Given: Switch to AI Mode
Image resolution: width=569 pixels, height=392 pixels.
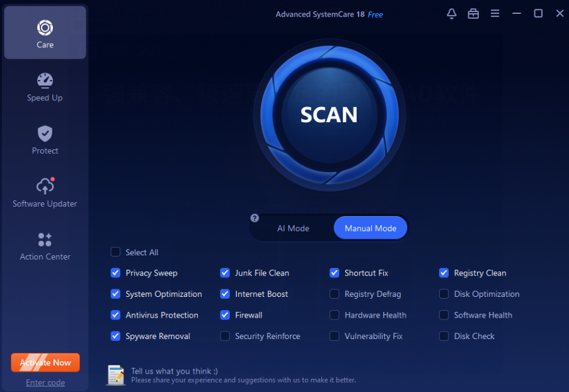Looking at the screenshot, I should [293, 228].
